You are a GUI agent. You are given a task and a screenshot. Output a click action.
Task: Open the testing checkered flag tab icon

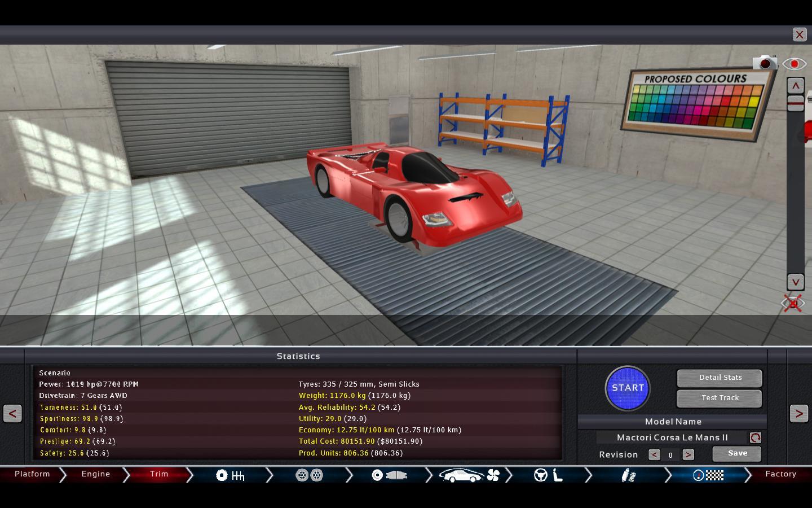[x=708, y=475]
